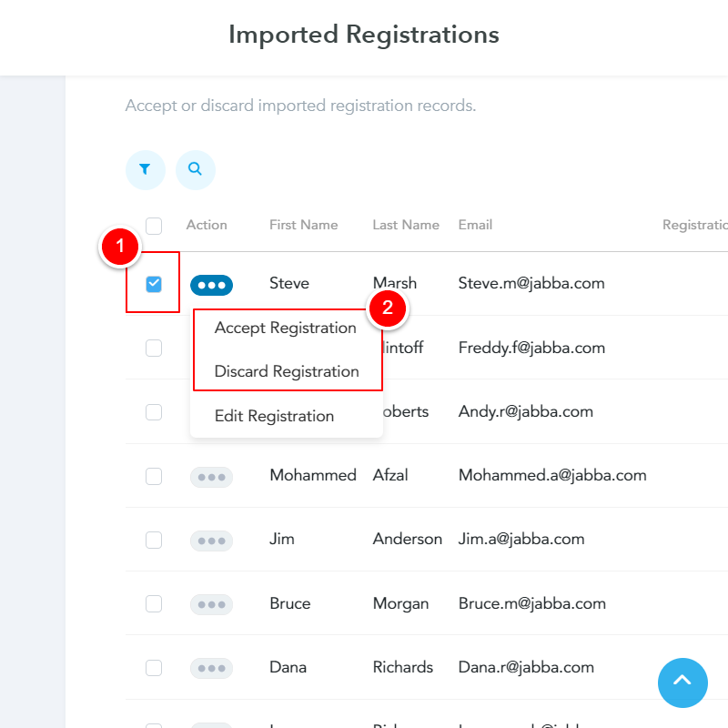This screenshot has height=728, width=728.
Task: Close Steve Marsh's blue action menu button
Action: coord(211,285)
